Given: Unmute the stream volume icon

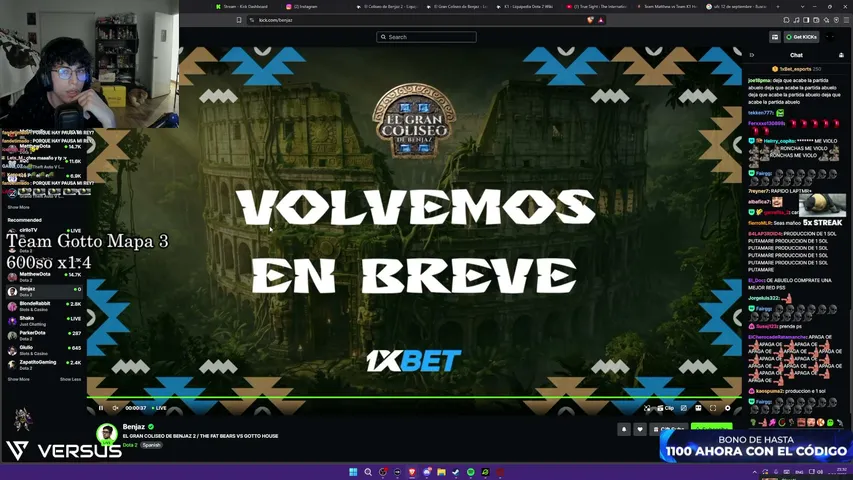Looking at the screenshot, I should click(115, 408).
